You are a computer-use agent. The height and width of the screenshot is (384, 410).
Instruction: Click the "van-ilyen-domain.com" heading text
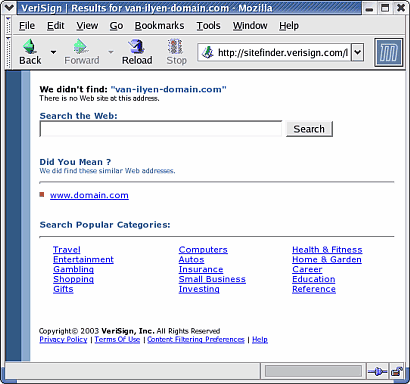(x=168, y=89)
